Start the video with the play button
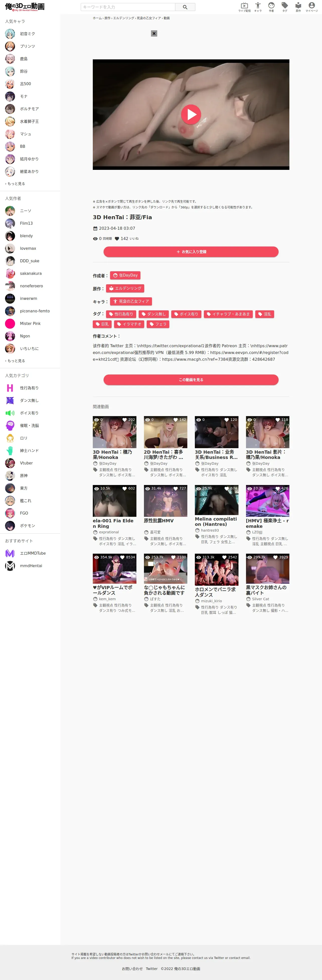322x980 pixels. [x=191, y=114]
